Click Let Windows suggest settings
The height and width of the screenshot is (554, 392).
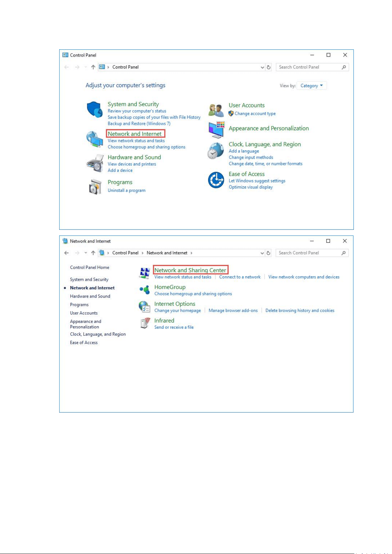point(257,181)
